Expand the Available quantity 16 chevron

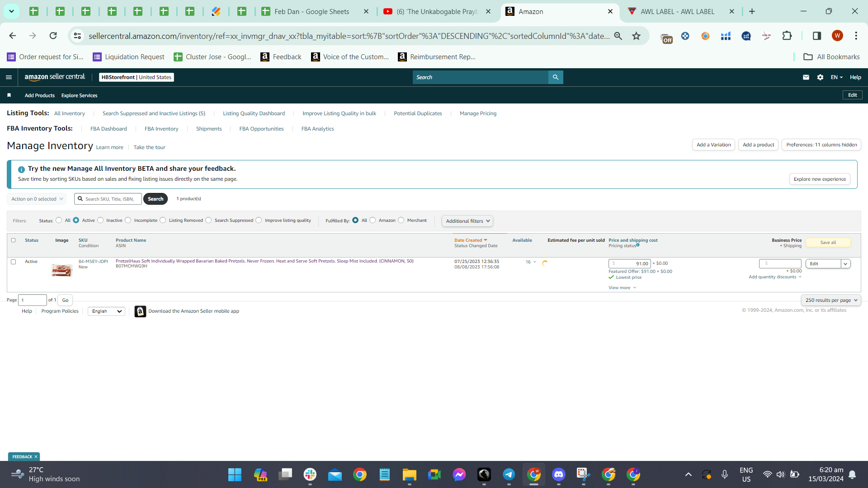click(x=535, y=262)
